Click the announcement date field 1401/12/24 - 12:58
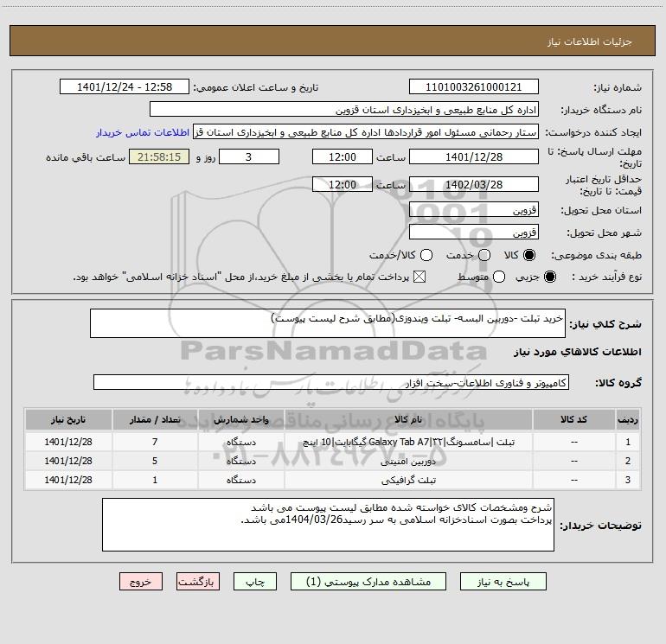Screen dimensions: 666x644 tap(125, 87)
